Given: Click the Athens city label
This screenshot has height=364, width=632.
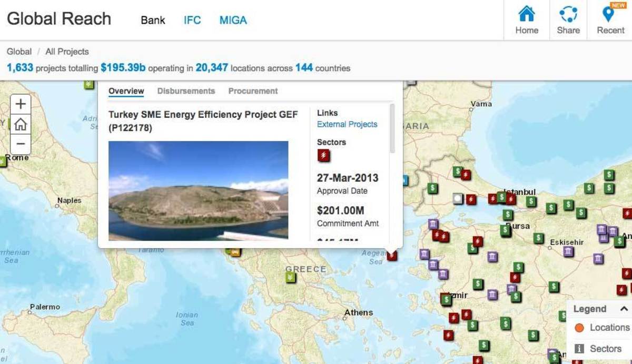Looking at the screenshot, I should click(x=359, y=312).
